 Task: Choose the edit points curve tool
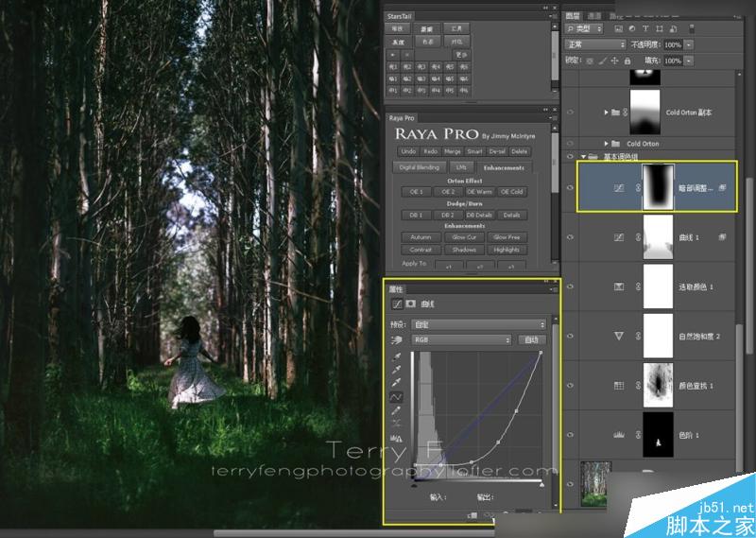click(396, 396)
